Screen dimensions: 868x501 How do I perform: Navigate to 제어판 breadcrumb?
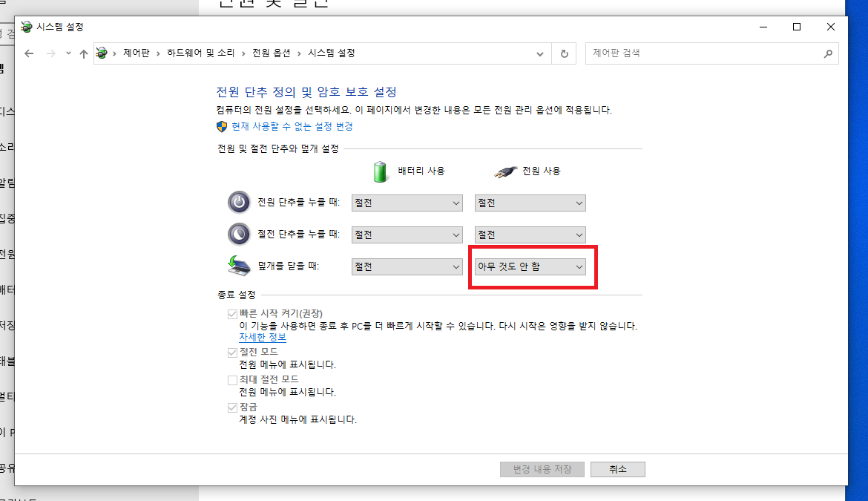click(137, 53)
